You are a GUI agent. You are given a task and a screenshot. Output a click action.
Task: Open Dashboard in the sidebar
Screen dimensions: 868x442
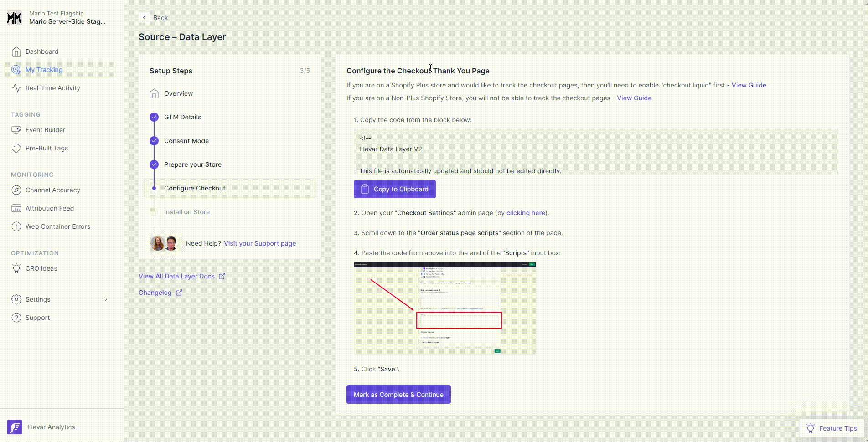tap(60, 51)
